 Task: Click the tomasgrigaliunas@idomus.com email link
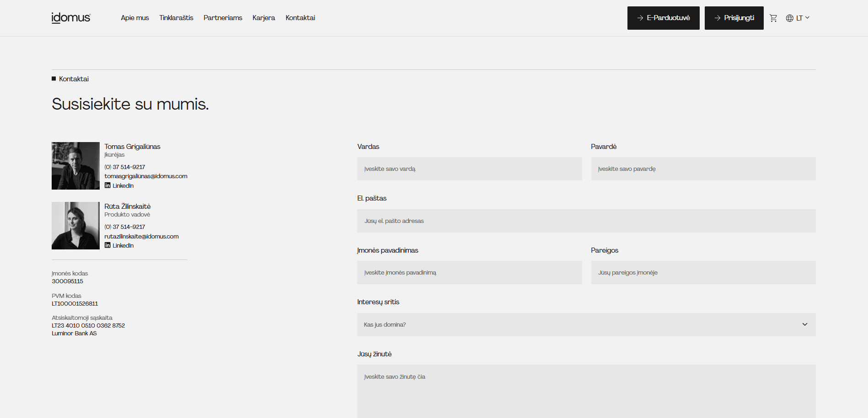pos(146,176)
